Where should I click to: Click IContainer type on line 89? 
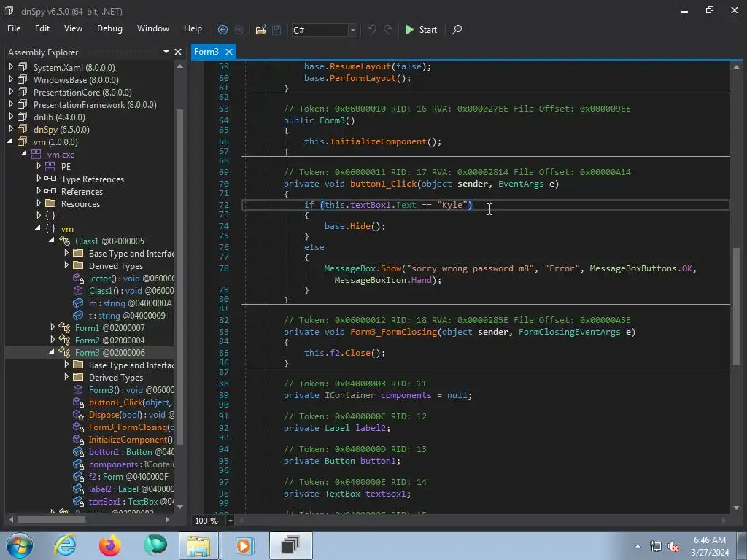click(x=349, y=395)
